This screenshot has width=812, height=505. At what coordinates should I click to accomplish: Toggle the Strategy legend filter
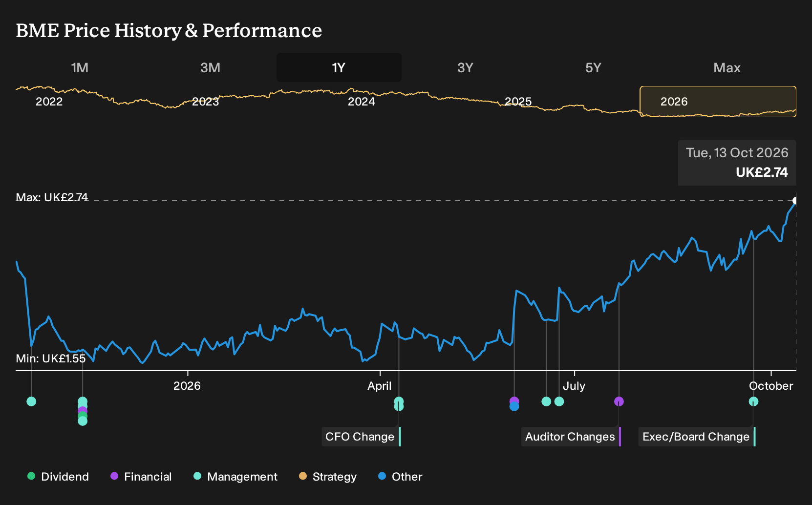pos(328,477)
